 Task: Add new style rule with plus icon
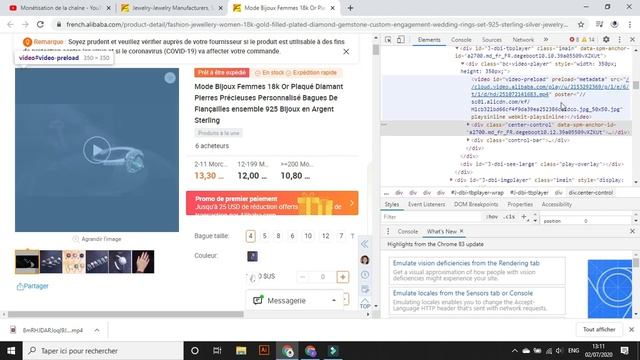point(524,217)
